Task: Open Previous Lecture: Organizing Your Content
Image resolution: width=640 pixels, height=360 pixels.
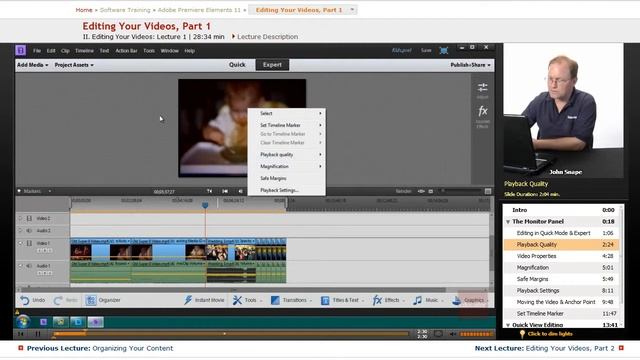Action: coord(100,349)
